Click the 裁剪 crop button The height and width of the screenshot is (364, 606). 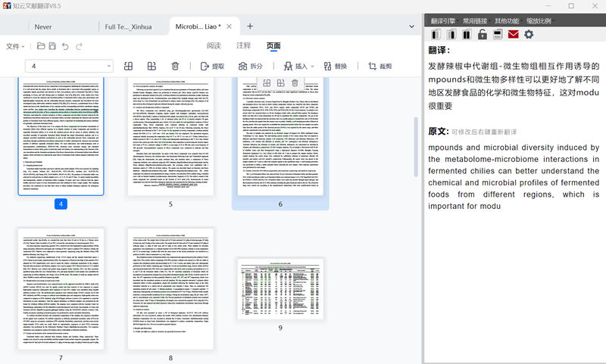[x=380, y=67]
